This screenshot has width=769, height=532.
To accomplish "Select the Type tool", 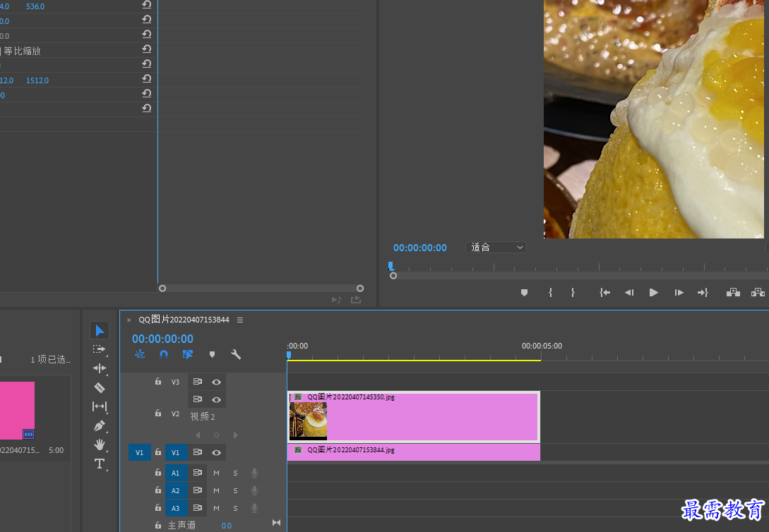I will coord(99,464).
